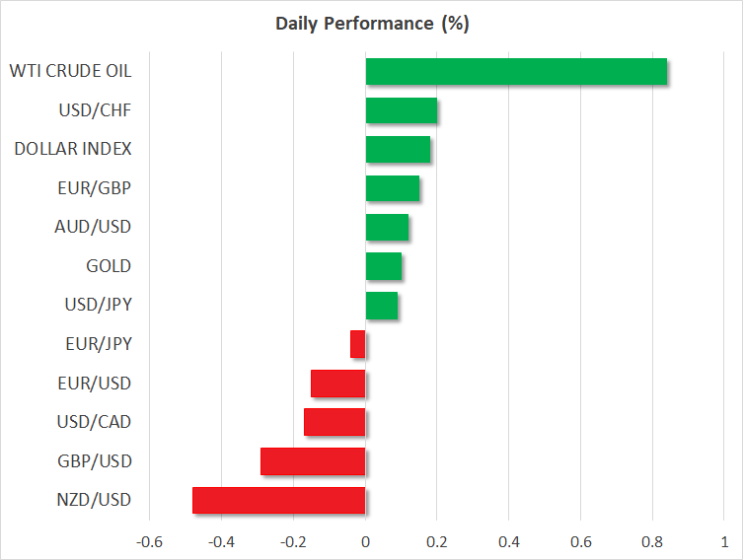Click the small red EUR/JPY bar

point(358,344)
